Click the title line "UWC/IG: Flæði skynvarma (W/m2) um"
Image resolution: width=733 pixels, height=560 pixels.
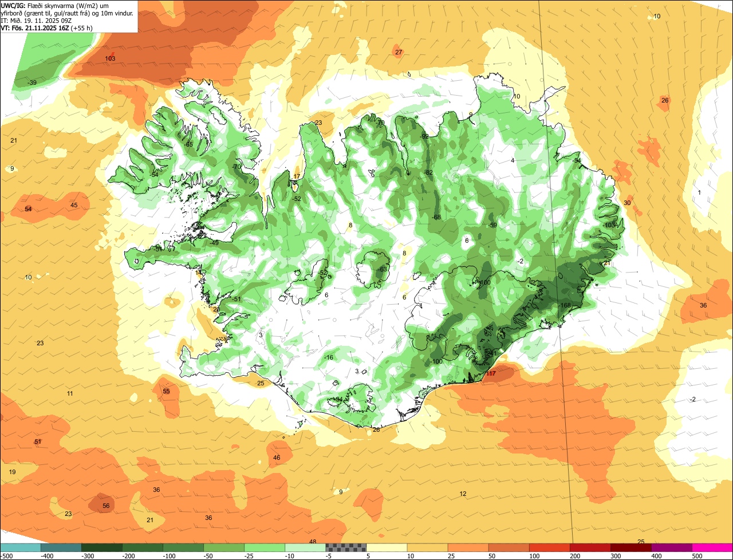coord(55,5)
